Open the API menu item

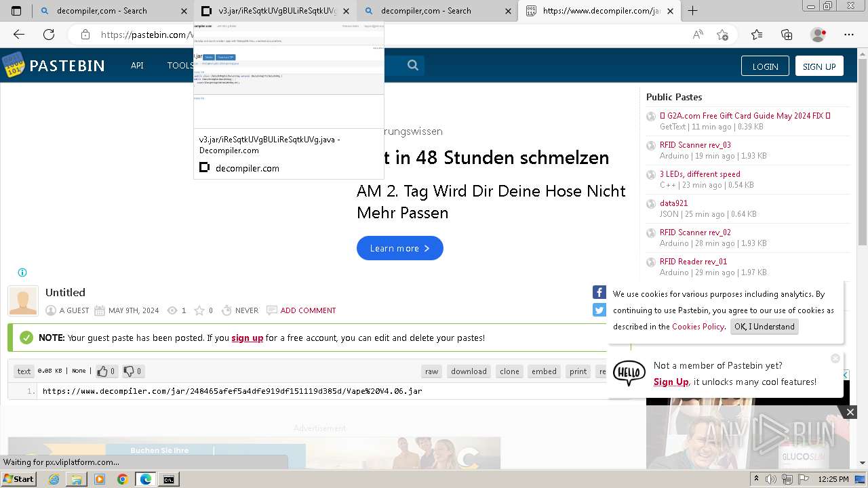coord(137,65)
